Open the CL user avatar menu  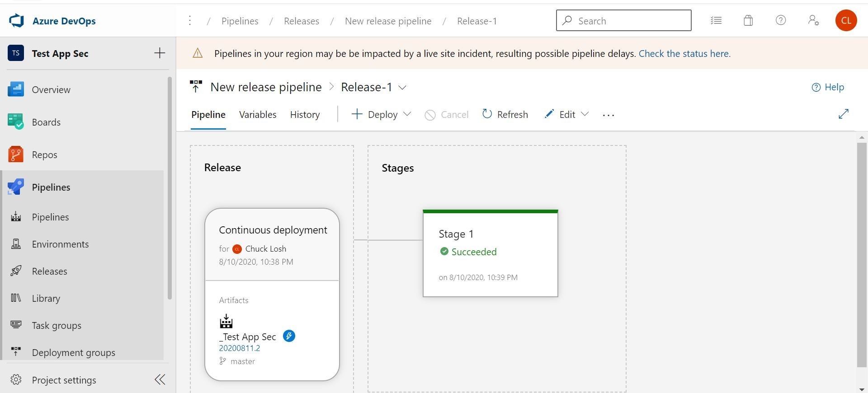[x=846, y=20]
